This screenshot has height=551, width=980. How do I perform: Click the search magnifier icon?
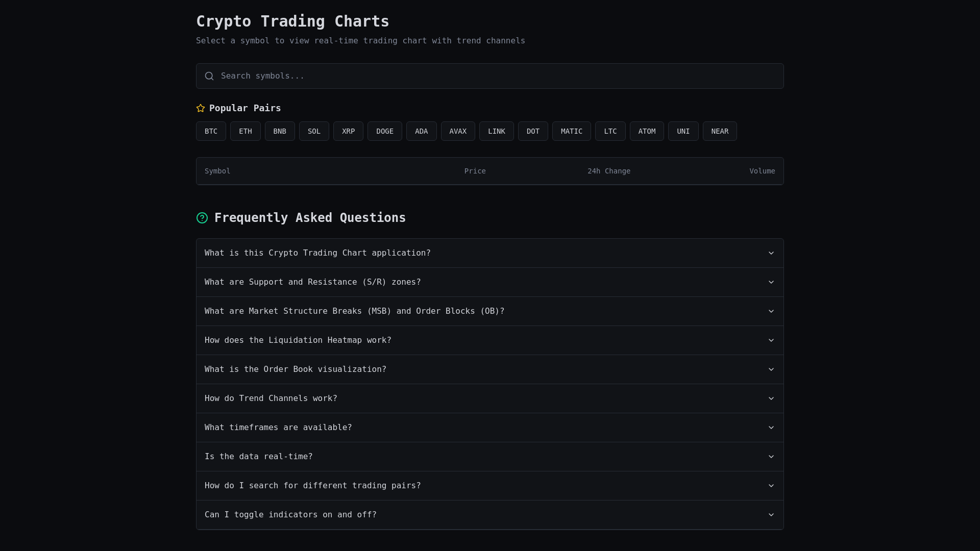tap(209, 76)
